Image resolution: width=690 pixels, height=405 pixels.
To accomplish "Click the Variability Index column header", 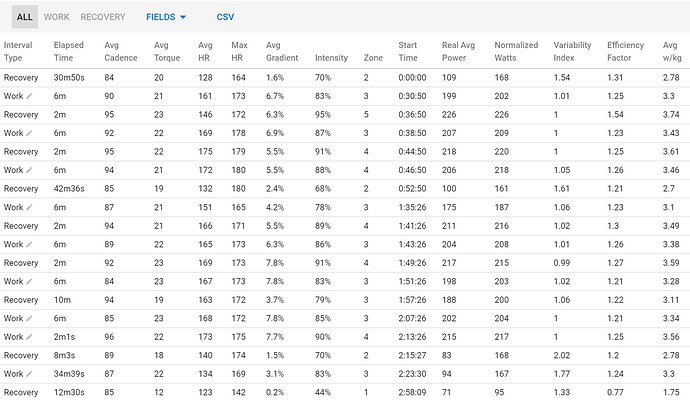I will pos(572,51).
